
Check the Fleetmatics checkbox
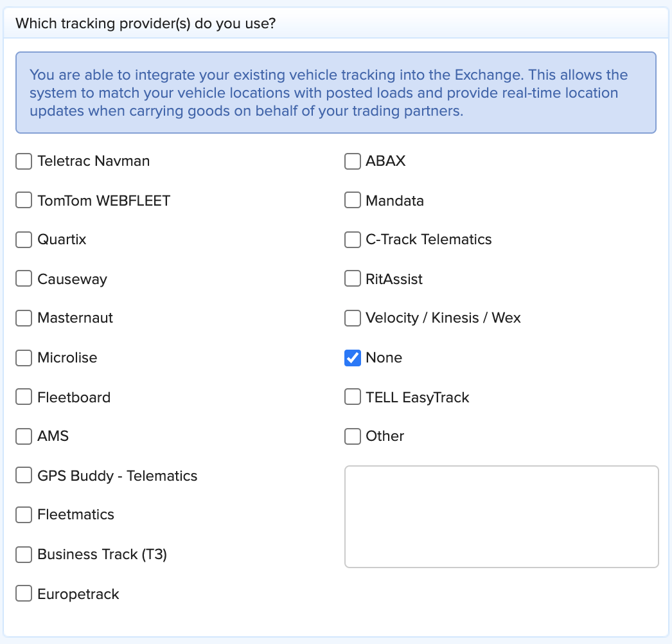(24, 515)
